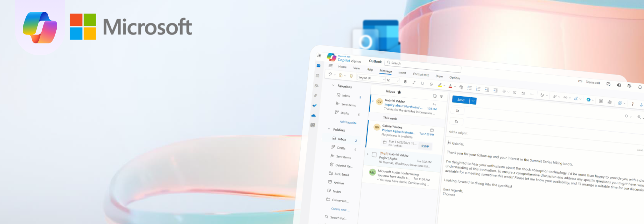
Task: Open the Copilot icon in the compose toolbar
Action: point(588,100)
